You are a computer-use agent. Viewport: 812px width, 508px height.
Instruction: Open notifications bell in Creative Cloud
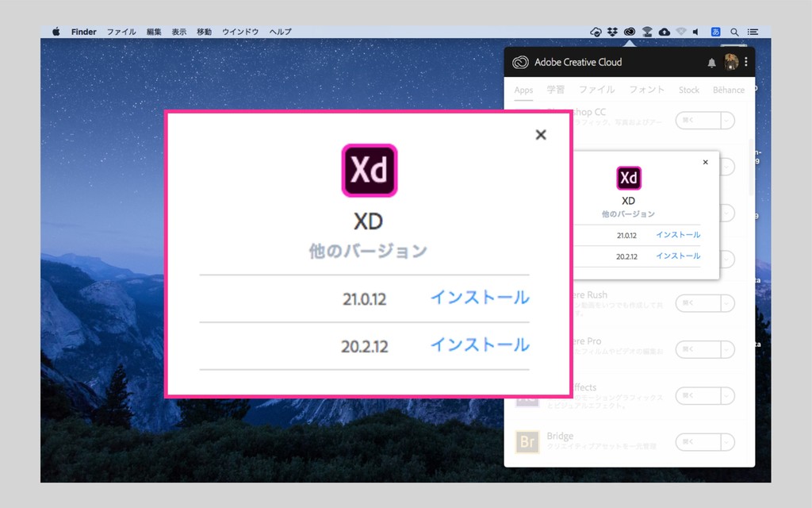click(711, 63)
